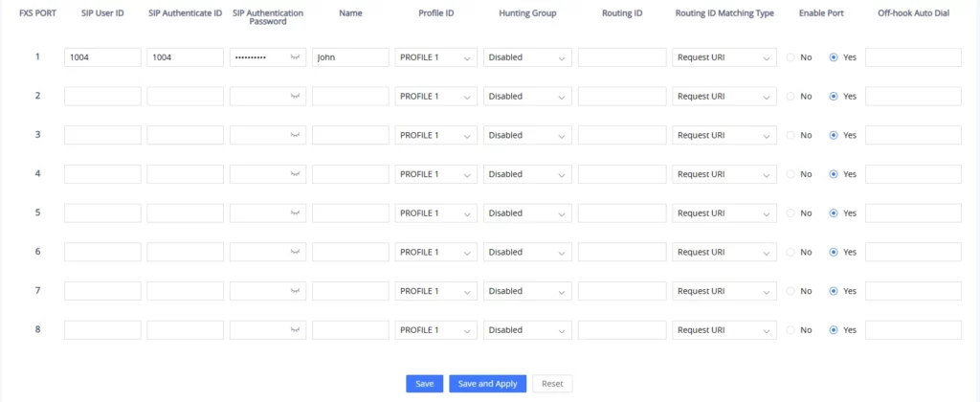Open Hunting Group dropdown for port 1

[x=527, y=57]
